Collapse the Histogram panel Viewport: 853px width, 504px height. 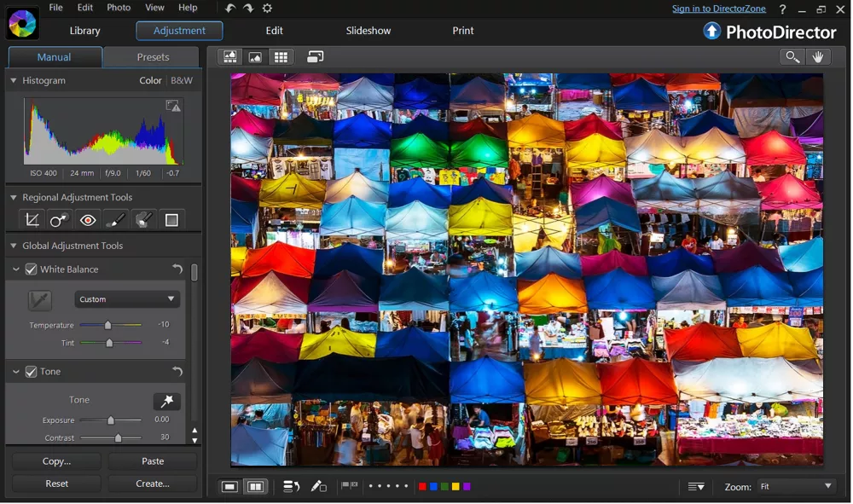click(12, 80)
